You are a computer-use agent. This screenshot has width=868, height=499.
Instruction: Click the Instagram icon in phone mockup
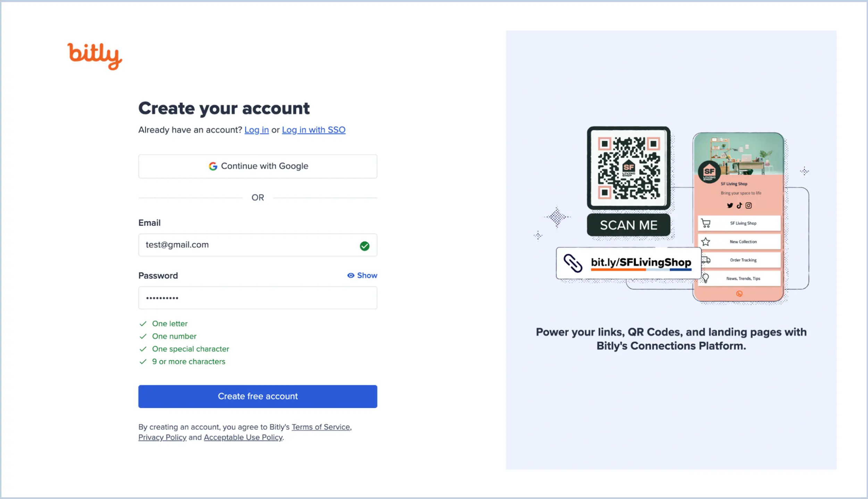click(x=749, y=205)
